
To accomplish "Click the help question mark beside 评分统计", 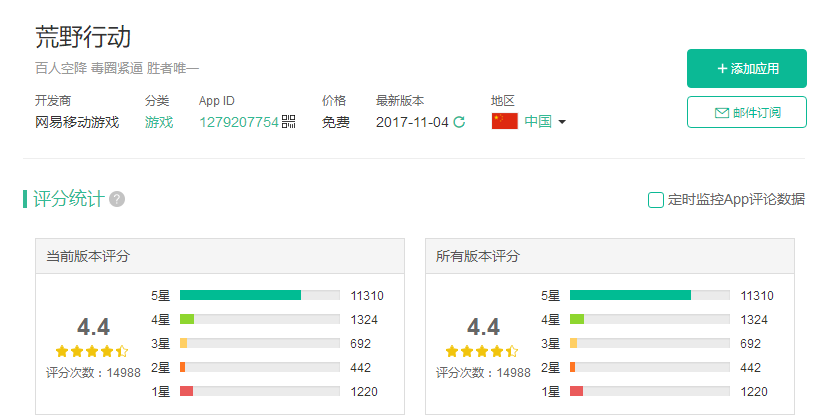I will coord(117,199).
